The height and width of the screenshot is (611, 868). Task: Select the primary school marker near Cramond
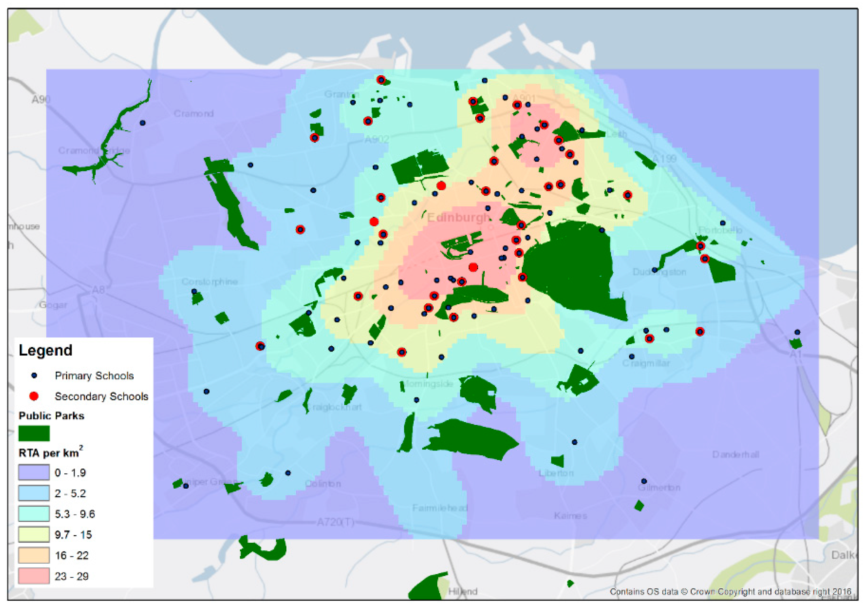tap(142, 123)
